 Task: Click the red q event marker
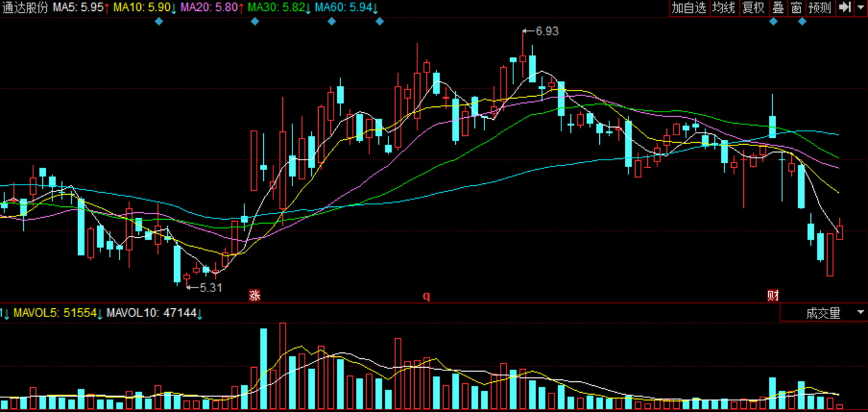[x=426, y=295]
